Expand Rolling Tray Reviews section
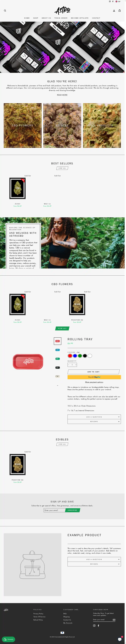The height and width of the screenshot is (644, 126). tap(94, 422)
